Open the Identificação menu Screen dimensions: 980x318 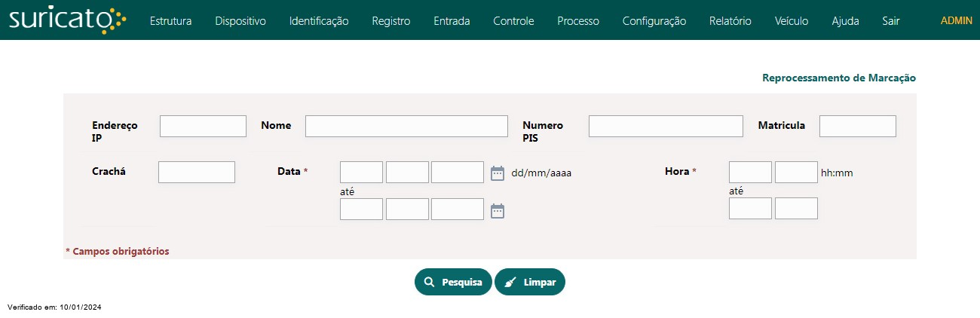point(319,21)
